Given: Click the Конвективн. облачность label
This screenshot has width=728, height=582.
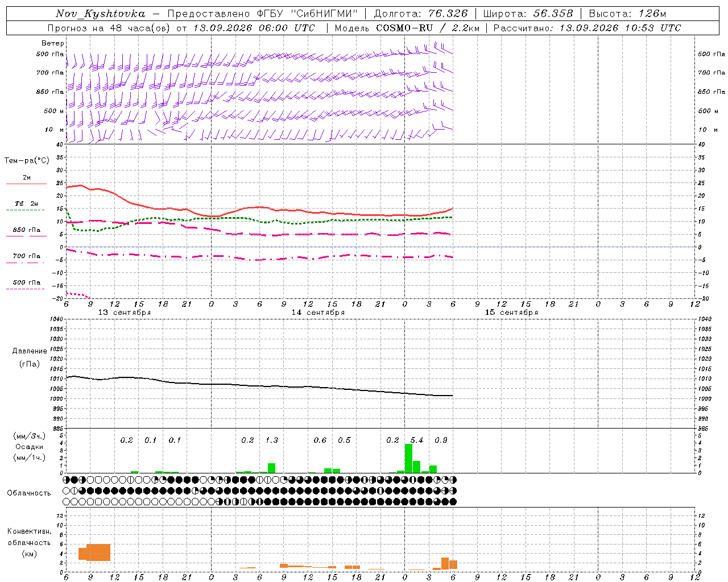Looking at the screenshot, I should pos(29,542).
